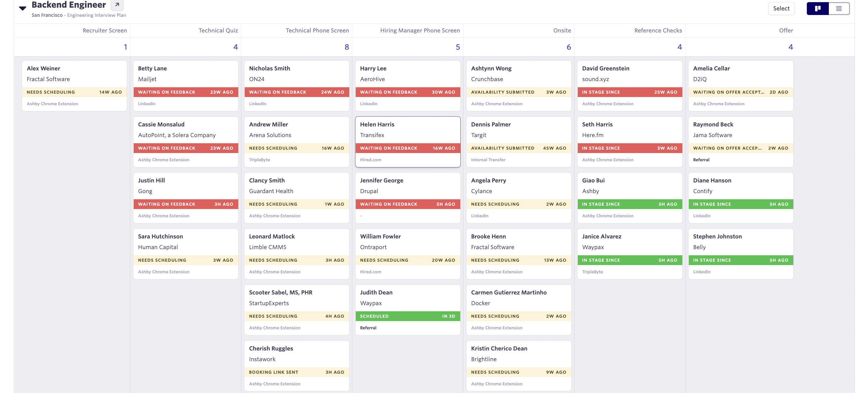Open the Recruiter Screen column header
This screenshot has width=868, height=393.
coord(105,30)
